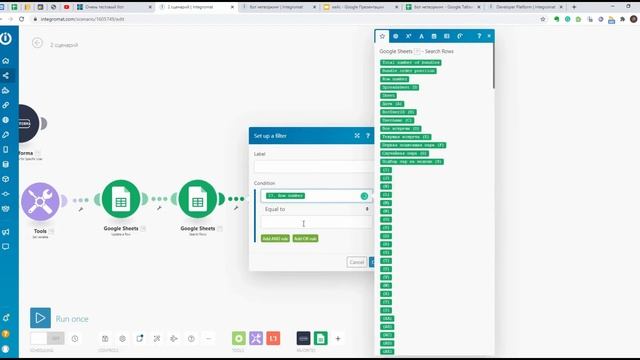
Task: Open help in the mapping panel header
Action: [x=479, y=36]
